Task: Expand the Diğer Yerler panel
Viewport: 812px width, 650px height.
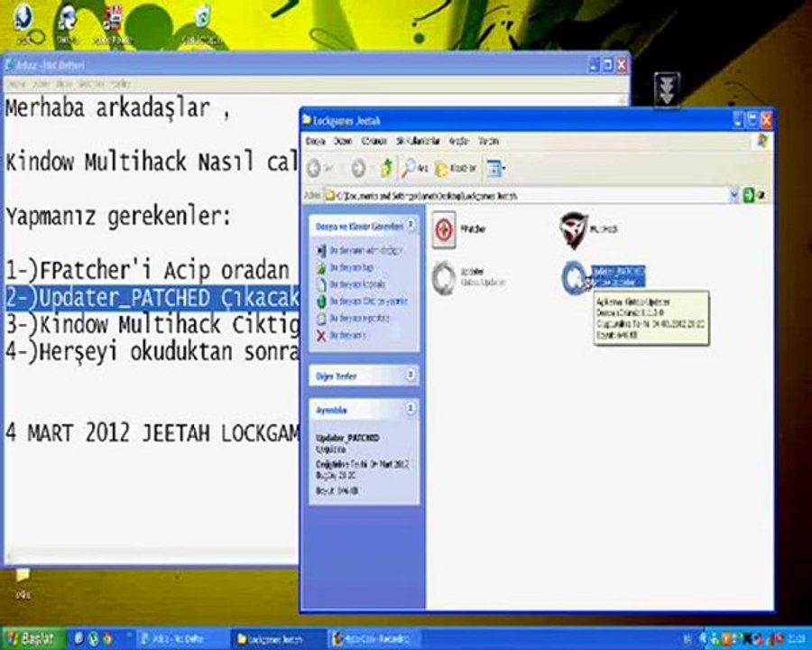Action: [411, 375]
